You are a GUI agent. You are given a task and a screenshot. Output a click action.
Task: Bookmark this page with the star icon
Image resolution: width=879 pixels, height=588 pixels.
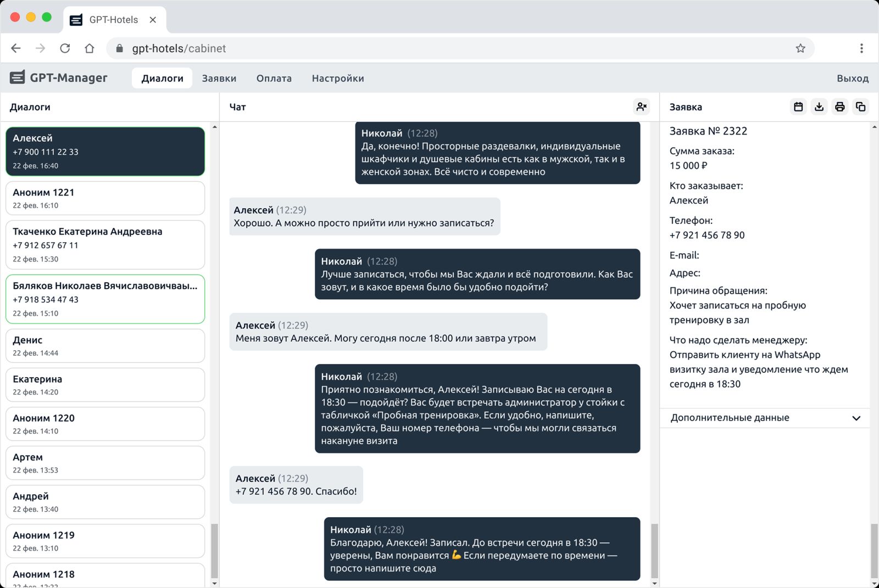tap(800, 48)
